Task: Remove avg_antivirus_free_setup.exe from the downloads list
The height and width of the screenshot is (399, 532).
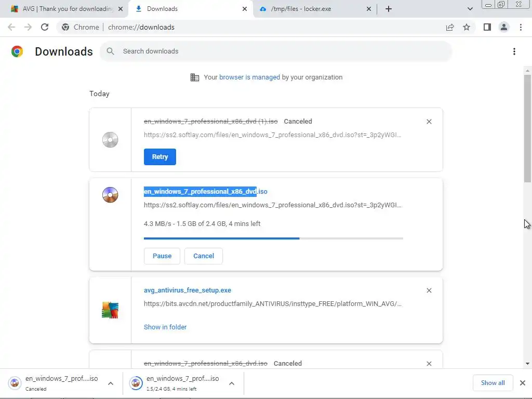Action: coord(429,290)
